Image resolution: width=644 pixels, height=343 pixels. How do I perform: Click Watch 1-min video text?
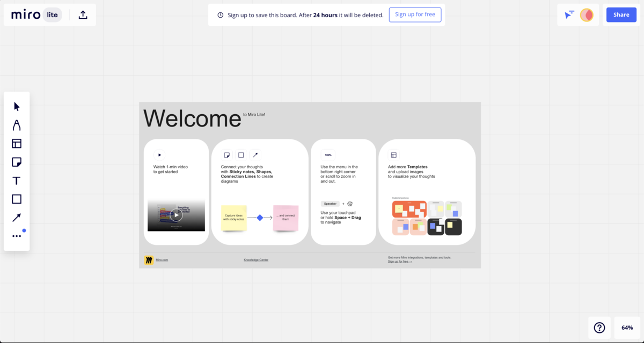point(171,169)
